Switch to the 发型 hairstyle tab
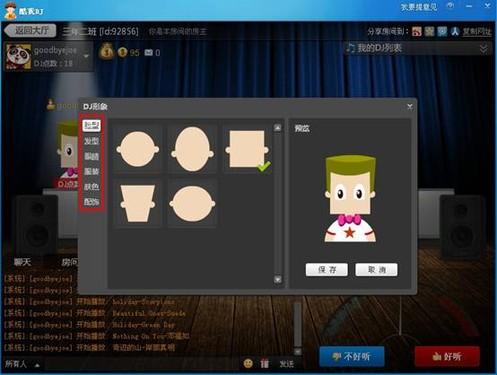The height and width of the screenshot is (375, 497). tap(92, 141)
